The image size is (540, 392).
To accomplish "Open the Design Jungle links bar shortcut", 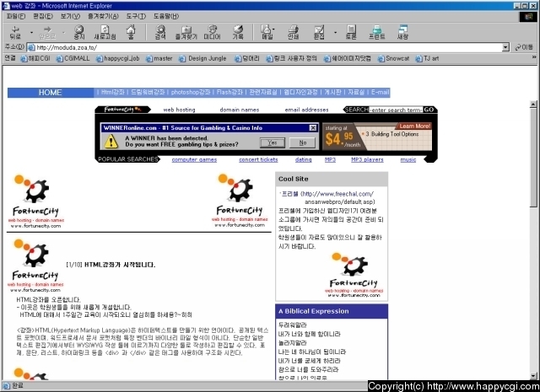I will coord(202,58).
